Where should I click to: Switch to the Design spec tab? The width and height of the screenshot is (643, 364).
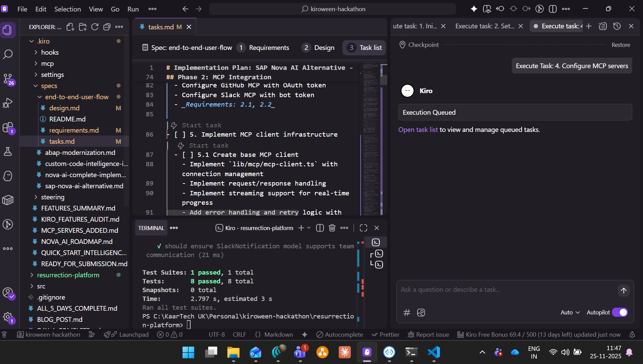tap(318, 48)
